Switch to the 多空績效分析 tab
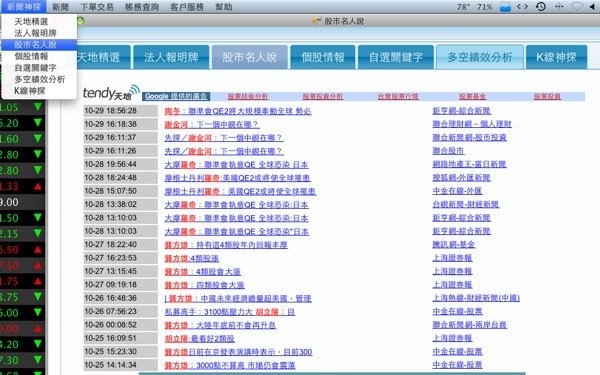Image resolution: width=600 pixels, height=375 pixels. (x=480, y=57)
